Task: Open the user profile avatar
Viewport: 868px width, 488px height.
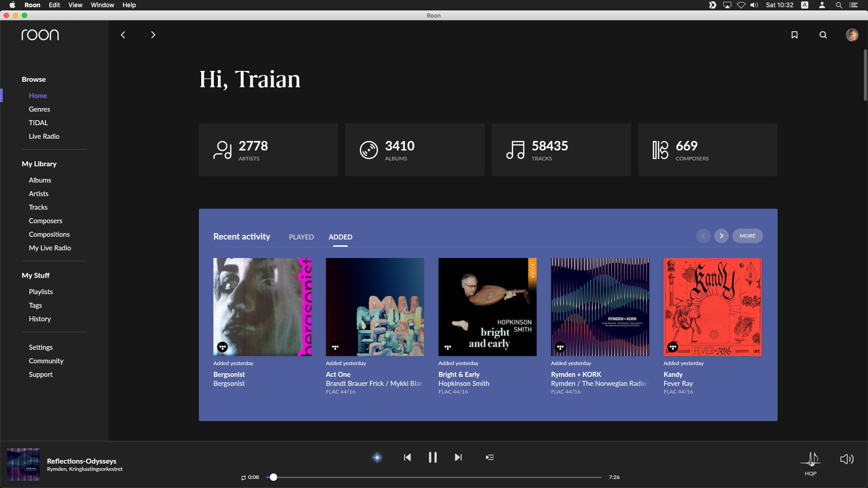Action: (852, 35)
